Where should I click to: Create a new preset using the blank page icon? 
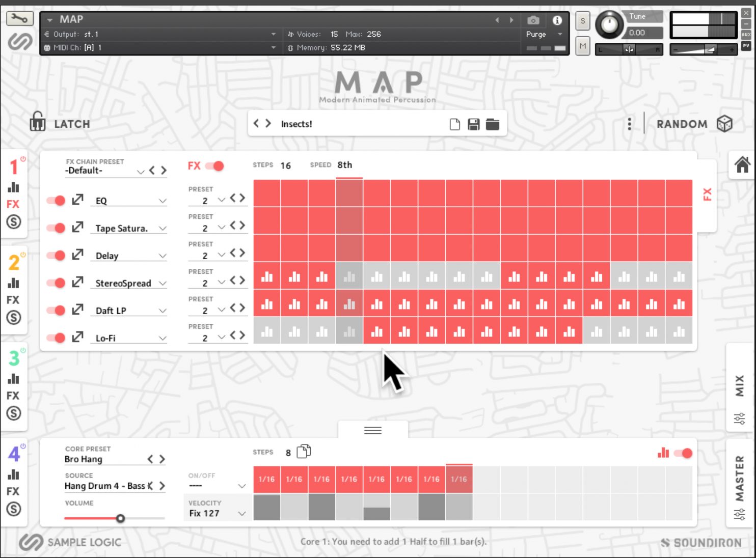[454, 123]
